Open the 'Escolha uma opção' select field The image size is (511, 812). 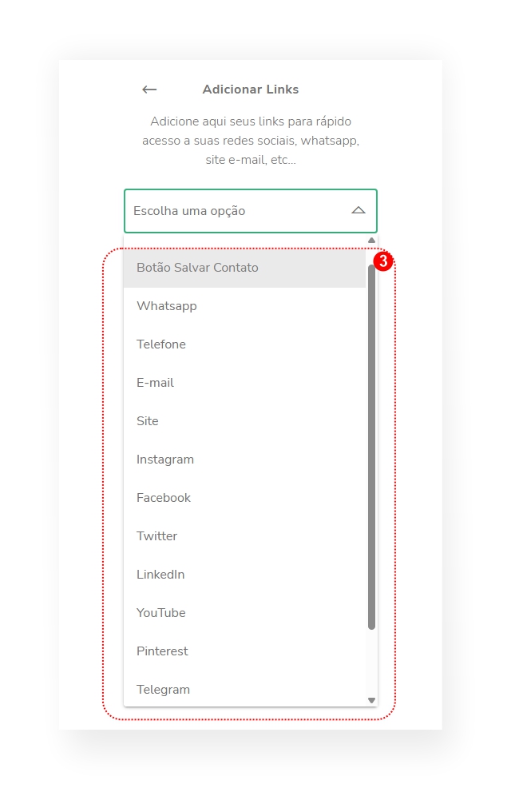(251, 211)
